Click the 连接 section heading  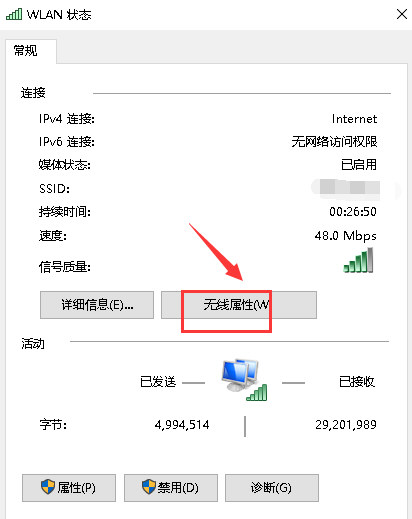(x=33, y=93)
